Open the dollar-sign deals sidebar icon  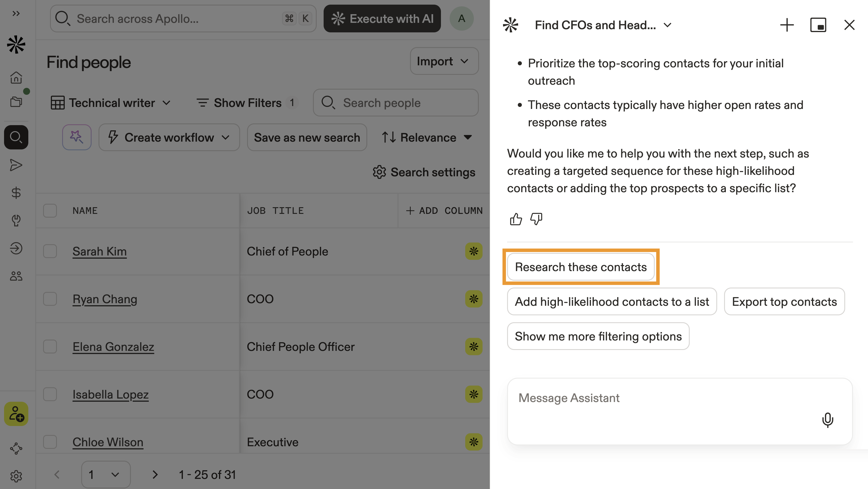point(16,193)
